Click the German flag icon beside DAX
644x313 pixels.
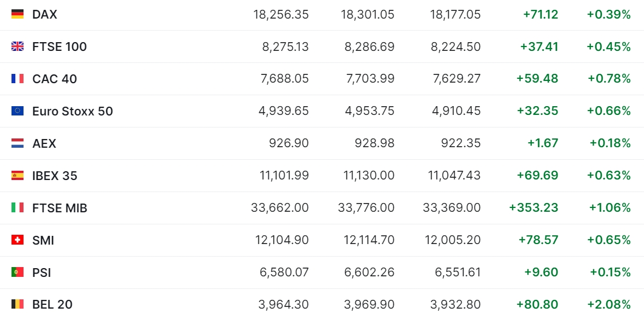[x=18, y=14]
